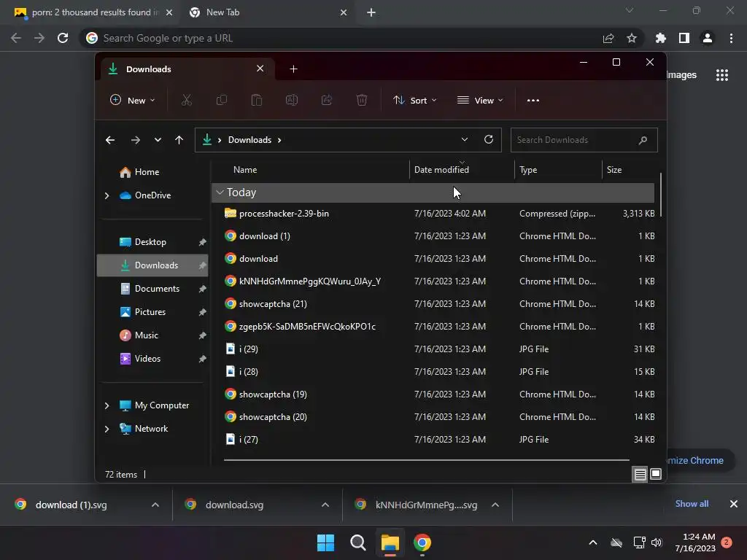
Task: Refresh the Downloads folder view
Action: pyautogui.click(x=488, y=139)
